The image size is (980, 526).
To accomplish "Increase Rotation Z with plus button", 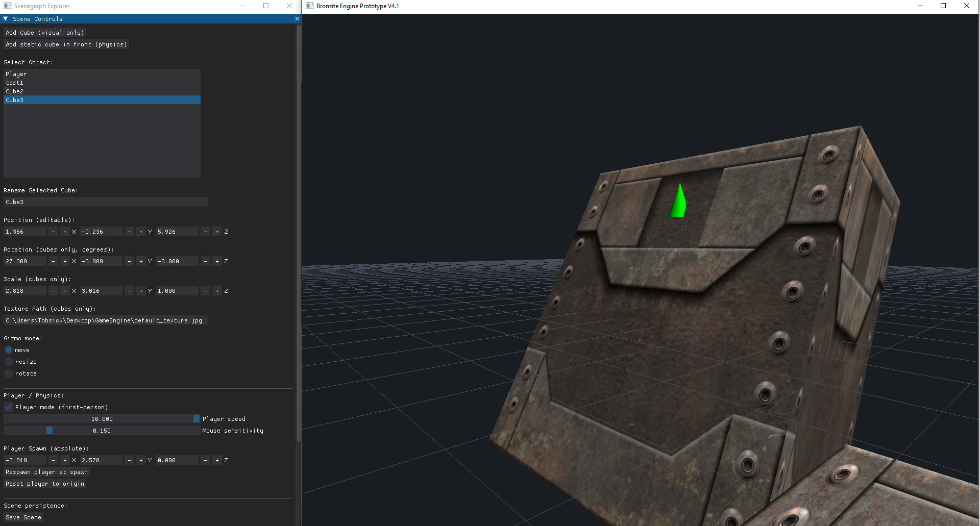I will pyautogui.click(x=217, y=261).
